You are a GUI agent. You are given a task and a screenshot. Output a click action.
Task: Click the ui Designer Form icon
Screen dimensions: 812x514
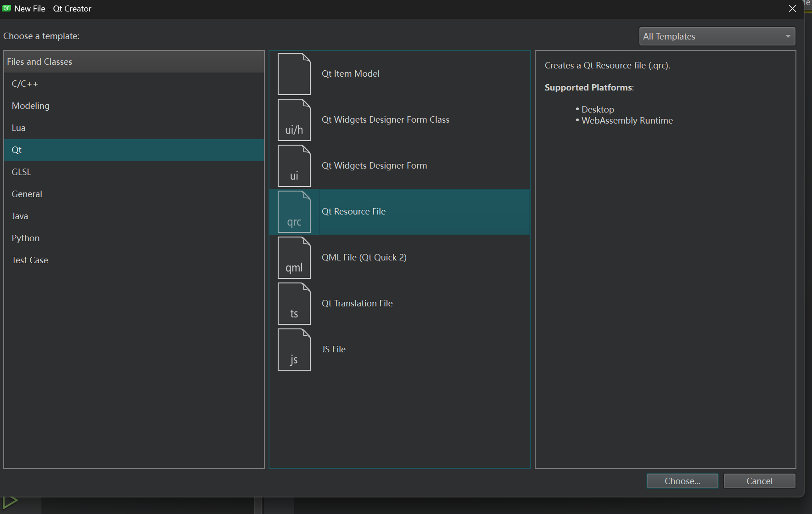point(294,166)
